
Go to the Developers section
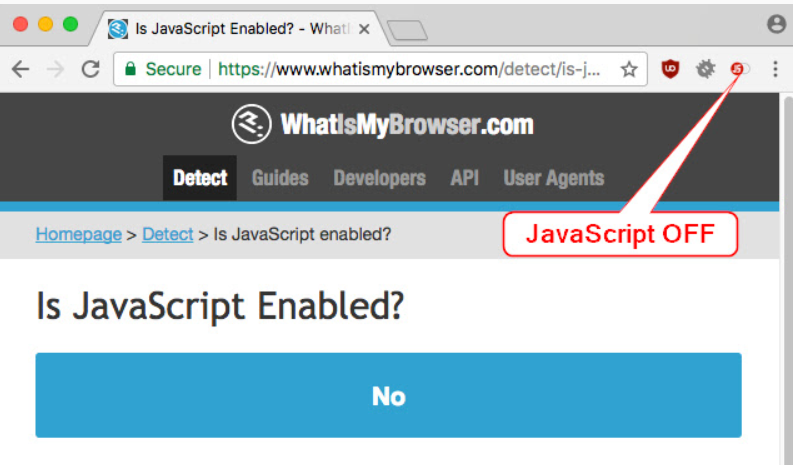pos(379,178)
